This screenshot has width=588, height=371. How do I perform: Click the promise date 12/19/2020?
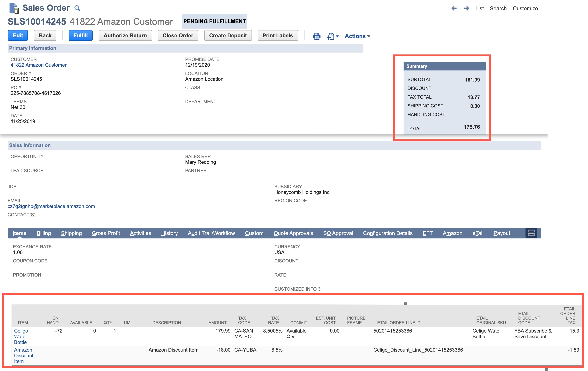point(197,65)
